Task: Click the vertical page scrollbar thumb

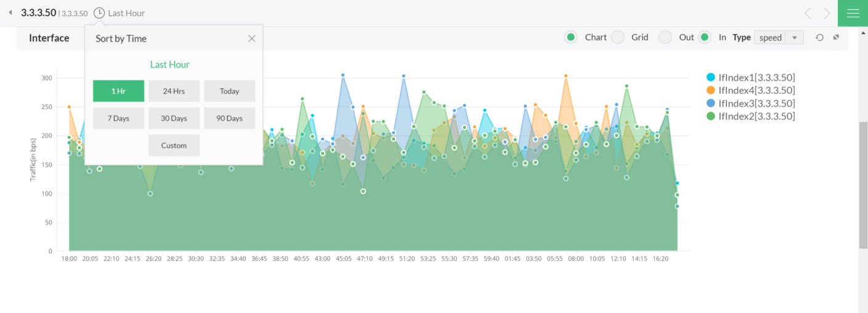Action: tap(862, 185)
